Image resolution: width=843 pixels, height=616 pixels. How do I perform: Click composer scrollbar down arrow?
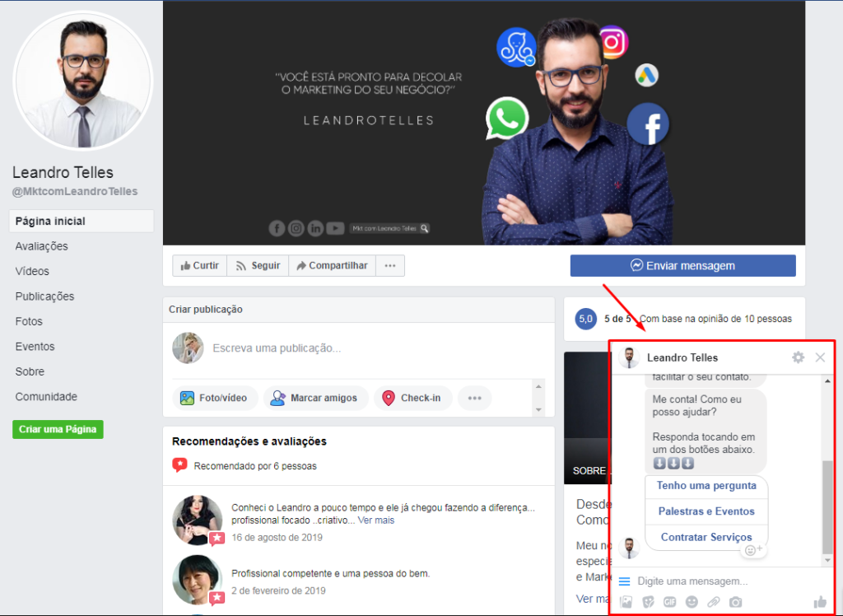click(x=538, y=410)
